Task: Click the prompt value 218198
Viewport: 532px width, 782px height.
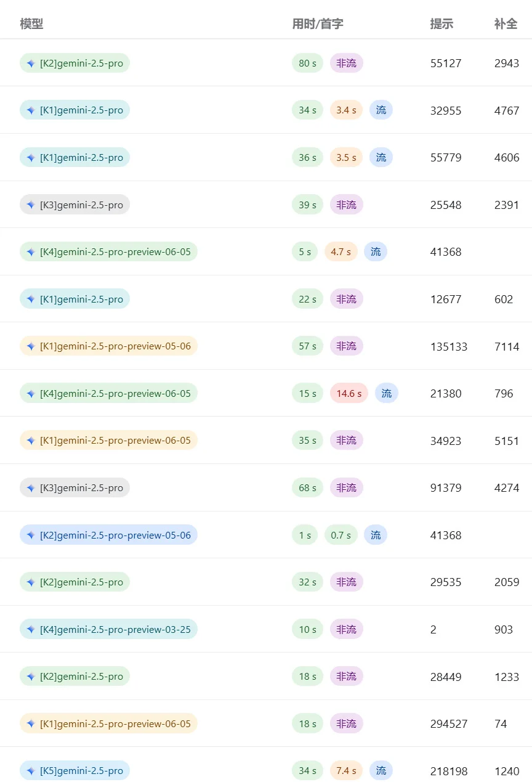Action: [x=449, y=771]
